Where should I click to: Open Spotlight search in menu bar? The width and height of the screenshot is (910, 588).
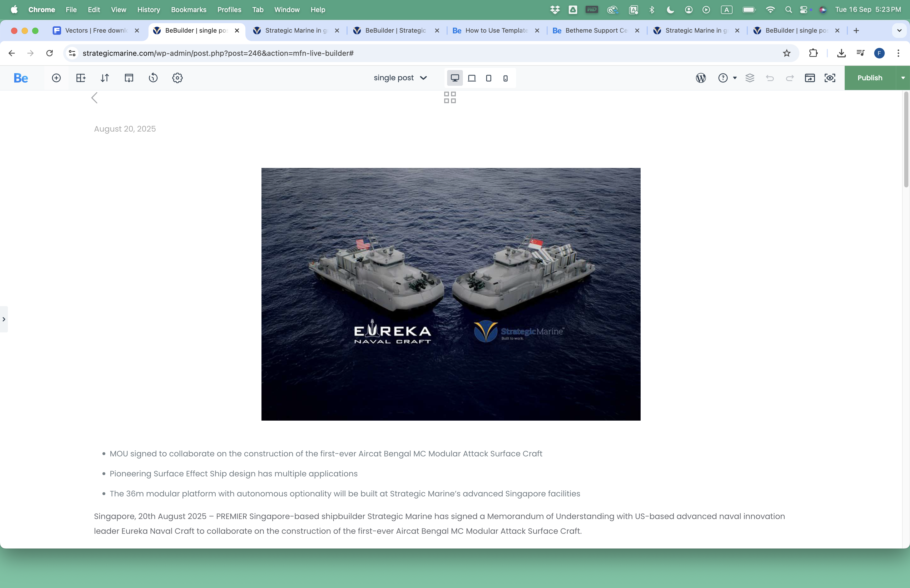pos(789,9)
